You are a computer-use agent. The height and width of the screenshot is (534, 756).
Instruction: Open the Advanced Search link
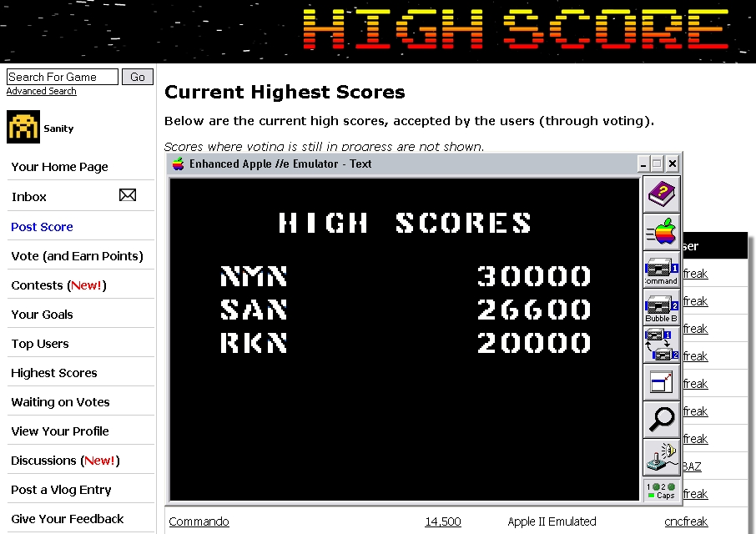pos(41,92)
